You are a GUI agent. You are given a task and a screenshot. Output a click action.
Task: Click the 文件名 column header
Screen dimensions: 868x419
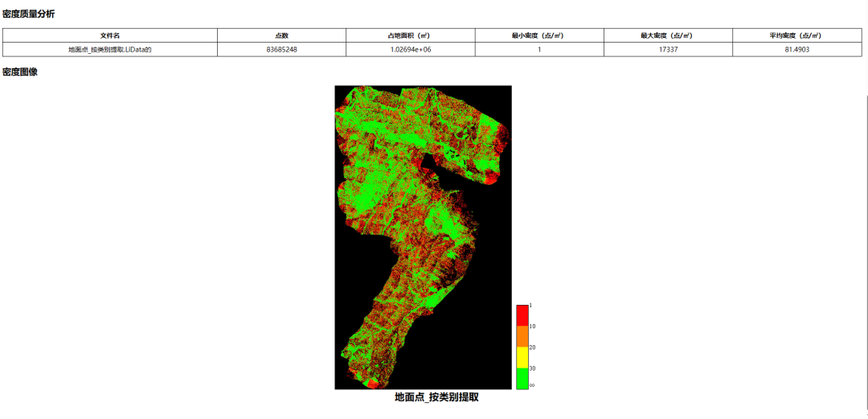pos(109,35)
